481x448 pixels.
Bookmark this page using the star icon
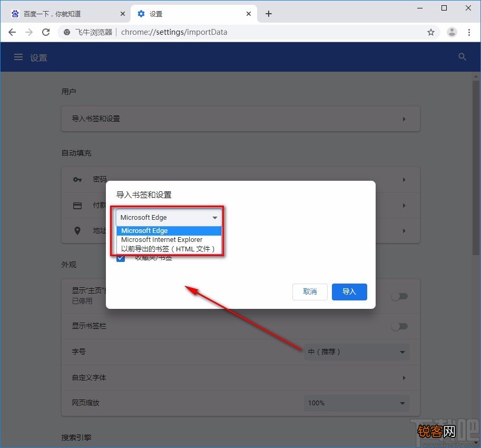431,32
